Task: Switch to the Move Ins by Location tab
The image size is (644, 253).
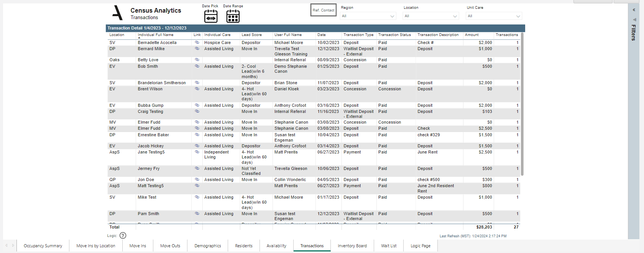Action: click(x=96, y=246)
